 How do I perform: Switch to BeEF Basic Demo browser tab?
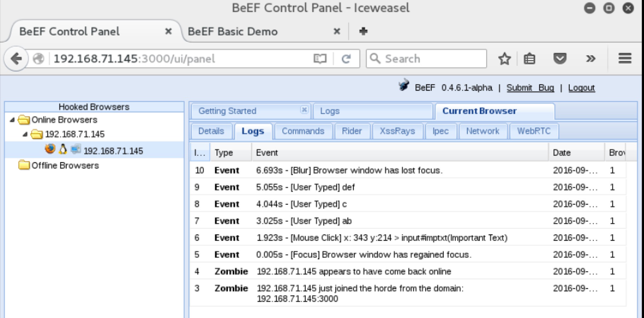pyautogui.click(x=232, y=32)
